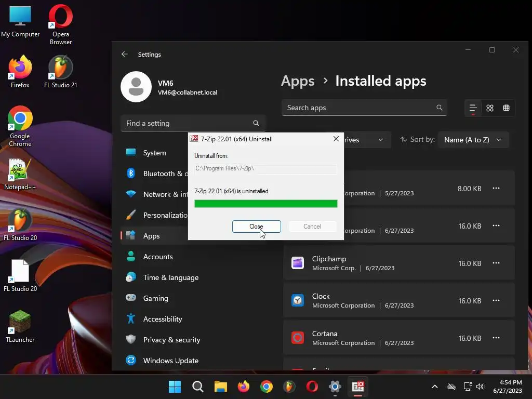532x399 pixels.
Task: Click the VM6 profile avatar
Action: click(136, 87)
